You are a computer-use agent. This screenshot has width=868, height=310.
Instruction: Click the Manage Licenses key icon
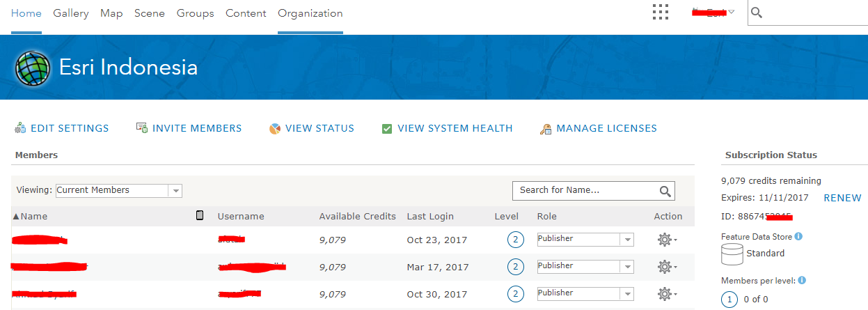[546, 129]
